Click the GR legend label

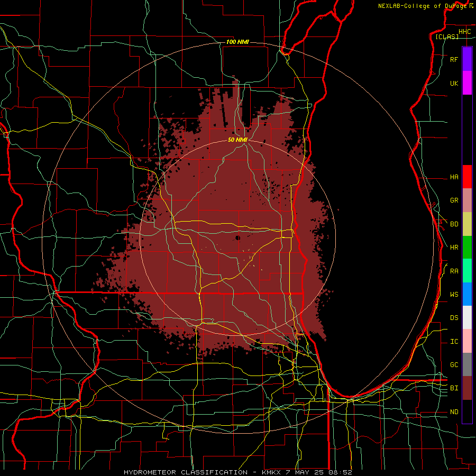coord(454,200)
